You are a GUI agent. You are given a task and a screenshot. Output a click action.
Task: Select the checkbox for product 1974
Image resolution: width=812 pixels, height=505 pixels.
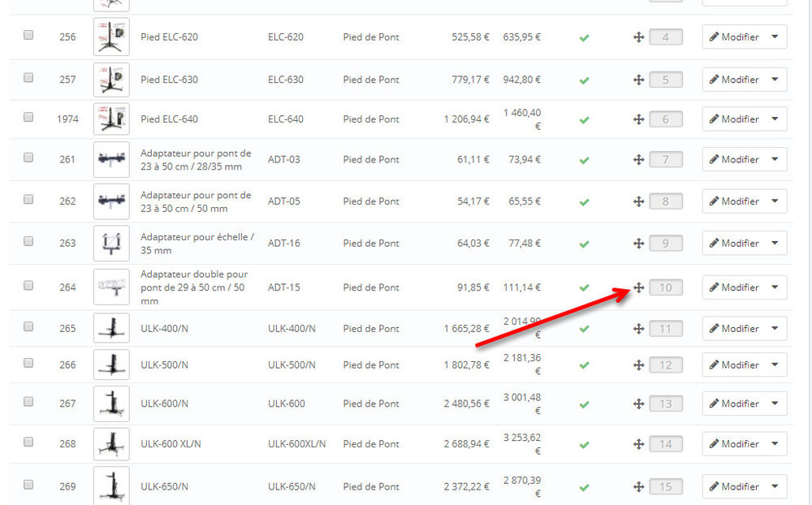(28, 117)
